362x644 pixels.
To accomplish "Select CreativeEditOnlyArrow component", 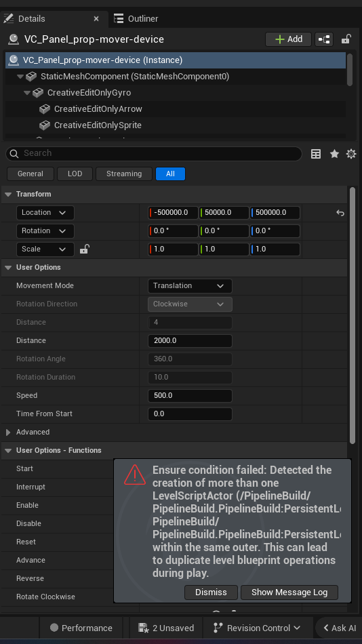I will click(98, 109).
